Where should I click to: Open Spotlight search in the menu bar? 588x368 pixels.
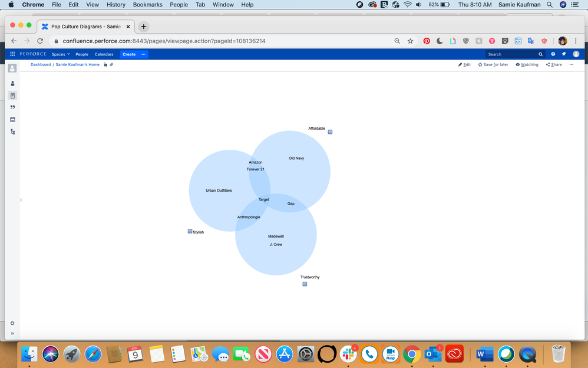(x=549, y=5)
